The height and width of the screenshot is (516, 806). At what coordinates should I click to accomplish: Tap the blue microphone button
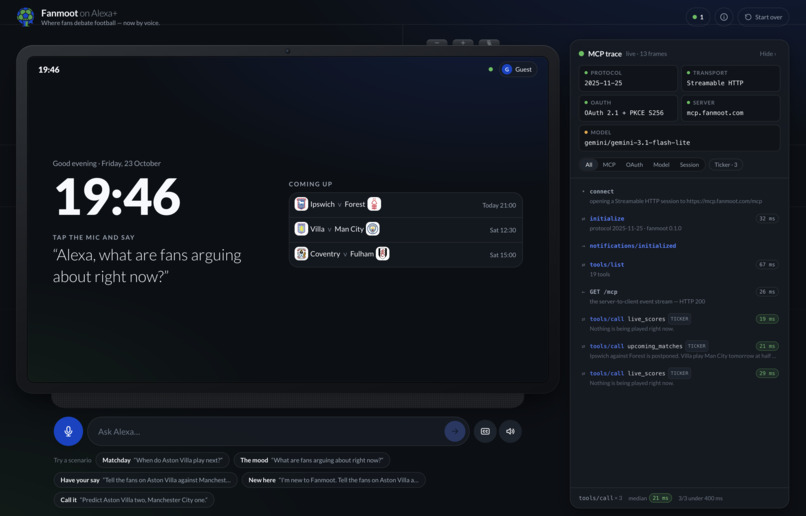point(68,431)
